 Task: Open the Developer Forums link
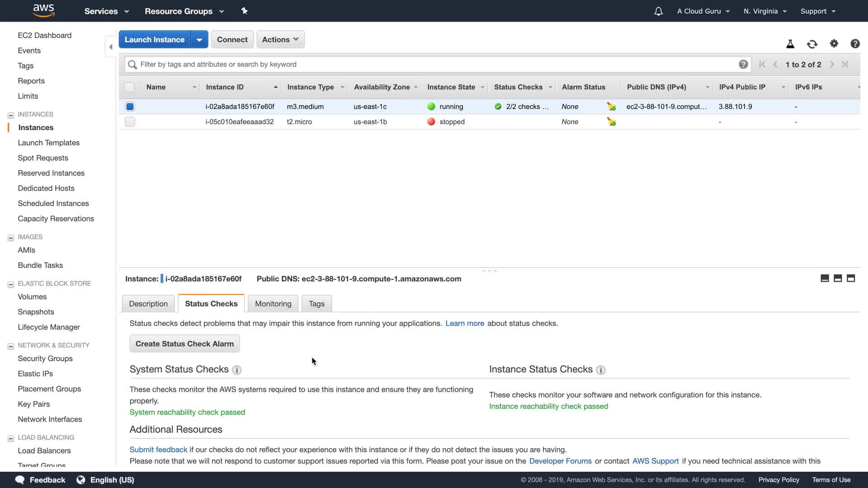[x=560, y=461]
